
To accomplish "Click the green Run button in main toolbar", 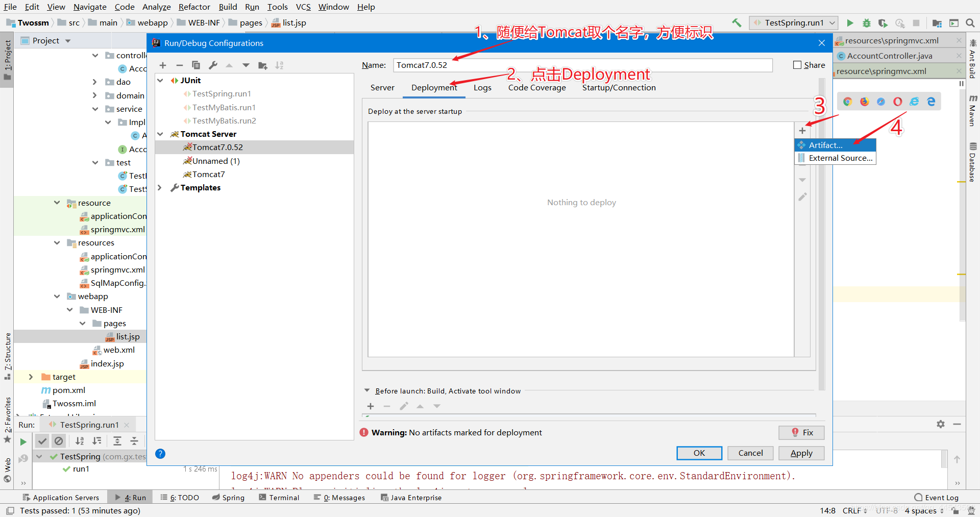I will (x=850, y=23).
